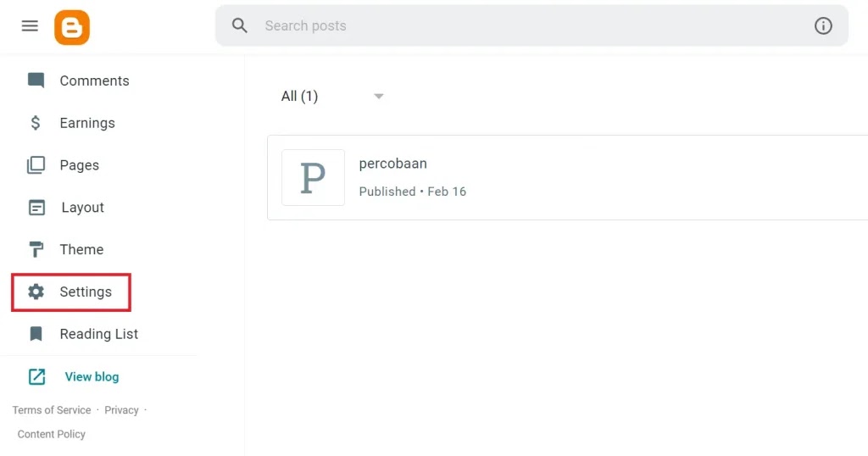868x456 pixels.
Task: Click the orange Blogger logo
Action: (x=72, y=27)
